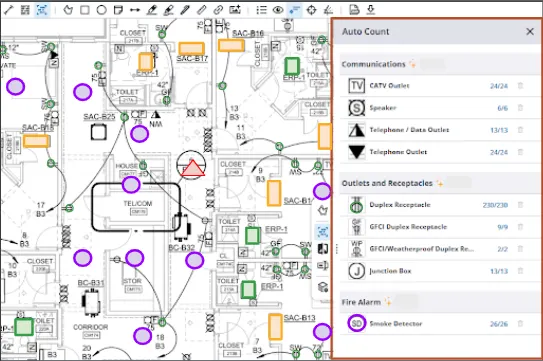
Task: Click the download export icon
Action: pos(371,10)
